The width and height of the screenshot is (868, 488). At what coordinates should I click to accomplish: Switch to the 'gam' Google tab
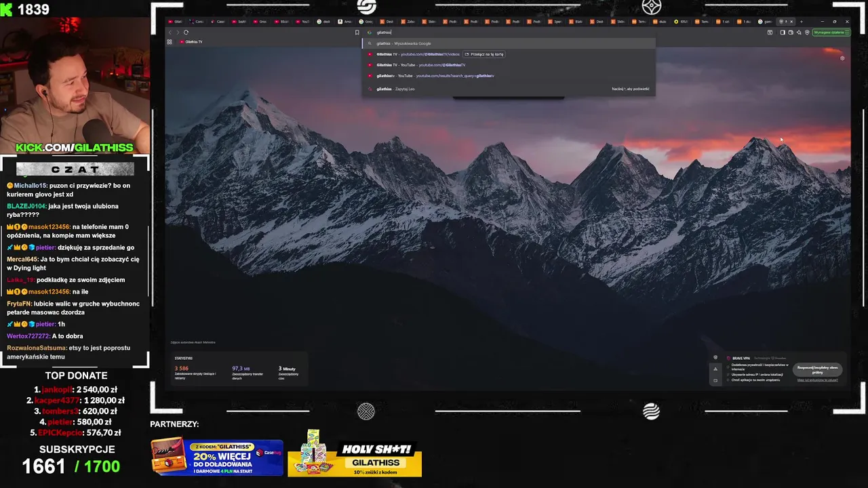pyautogui.click(x=764, y=22)
